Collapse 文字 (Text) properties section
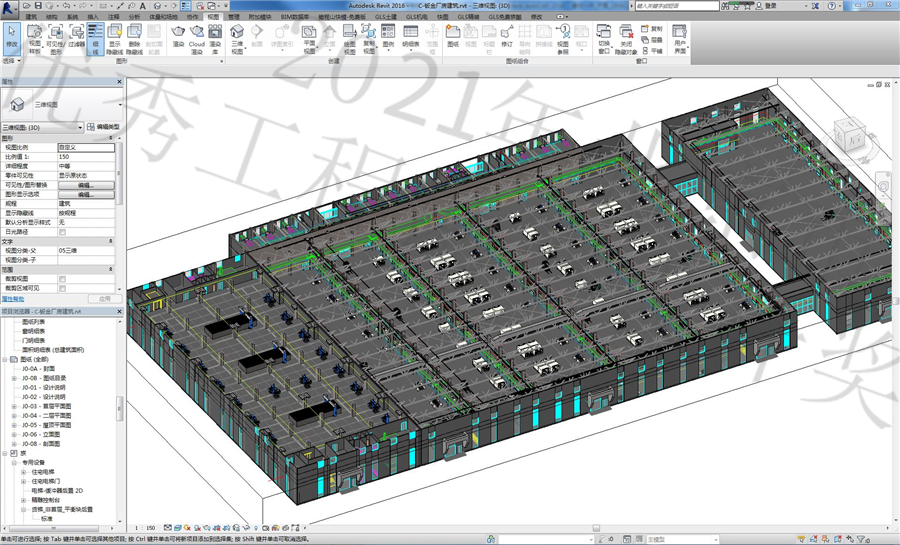Screen dimensions: 900x545 click(x=111, y=242)
